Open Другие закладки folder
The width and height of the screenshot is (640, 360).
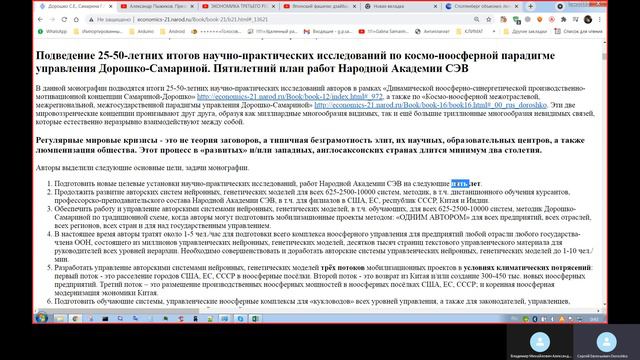click(525, 31)
